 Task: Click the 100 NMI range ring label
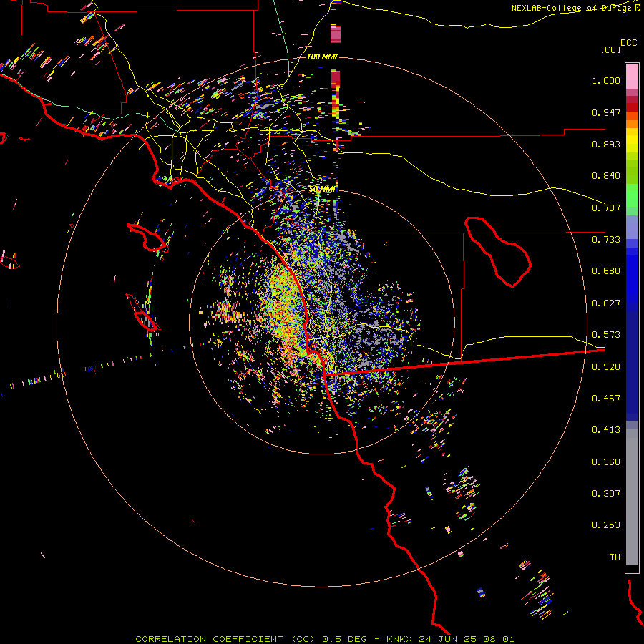[322, 57]
